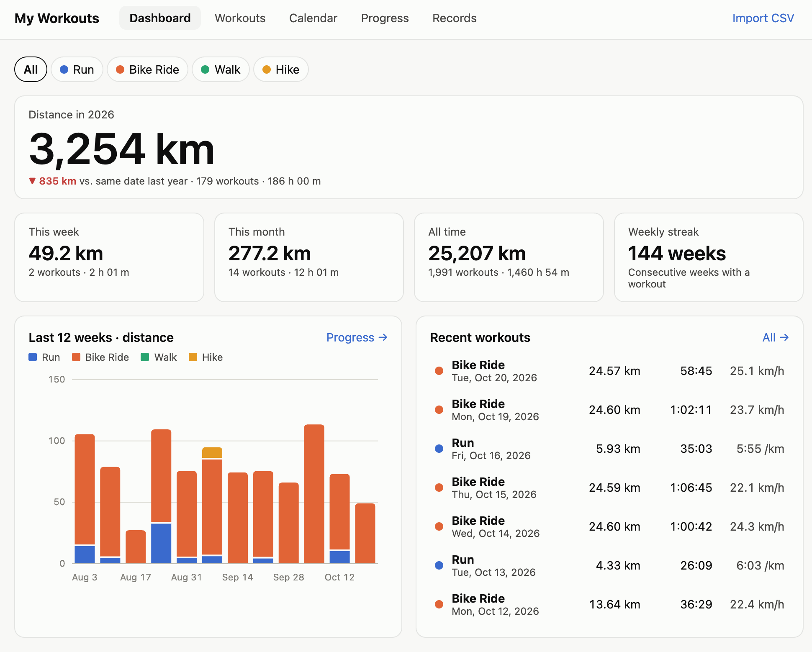Open Bike Ride on Tue, Oct 20
The height and width of the screenshot is (652, 812).
[x=609, y=371]
